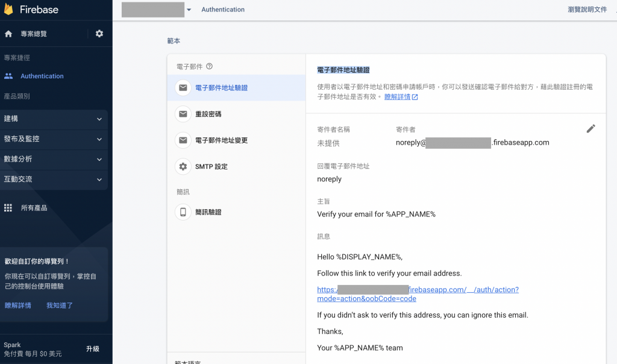
Task: Click the 專案捷徑 sidebar label
Action: (x=17, y=58)
